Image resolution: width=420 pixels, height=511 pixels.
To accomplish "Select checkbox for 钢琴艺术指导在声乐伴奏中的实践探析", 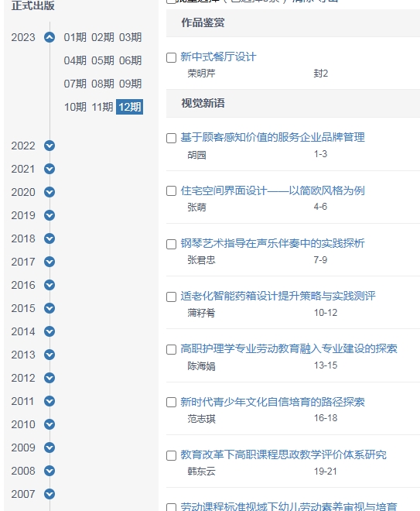I will (171, 244).
